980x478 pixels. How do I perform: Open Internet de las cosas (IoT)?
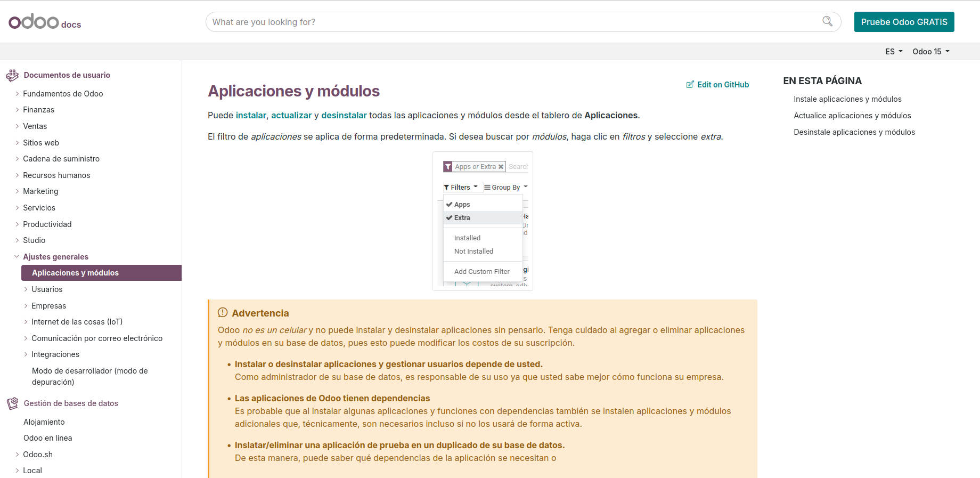77,322
